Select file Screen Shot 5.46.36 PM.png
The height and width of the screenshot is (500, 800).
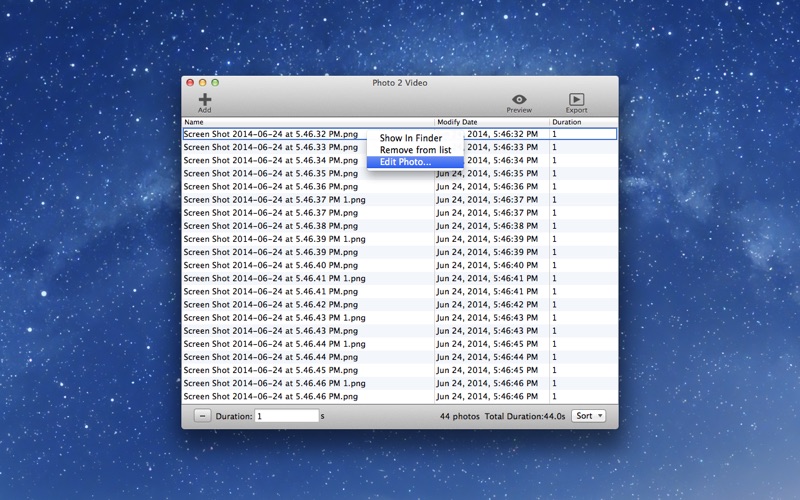click(x=271, y=187)
